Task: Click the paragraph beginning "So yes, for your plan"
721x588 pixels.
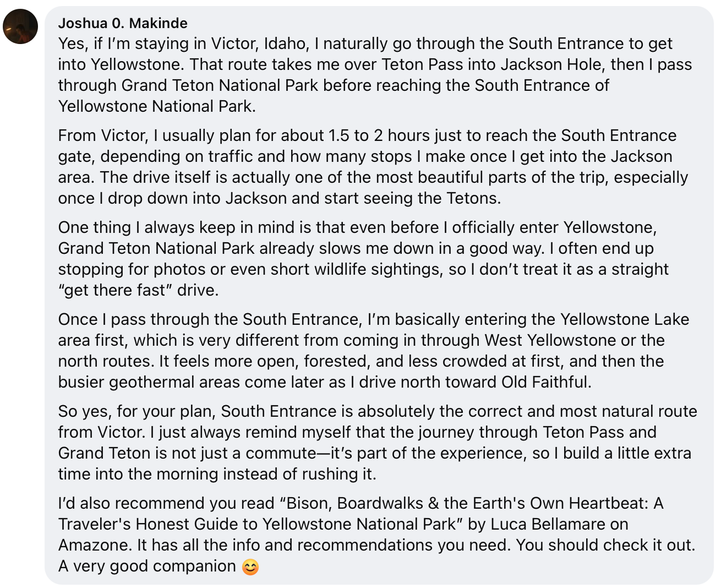Action: 378,443
